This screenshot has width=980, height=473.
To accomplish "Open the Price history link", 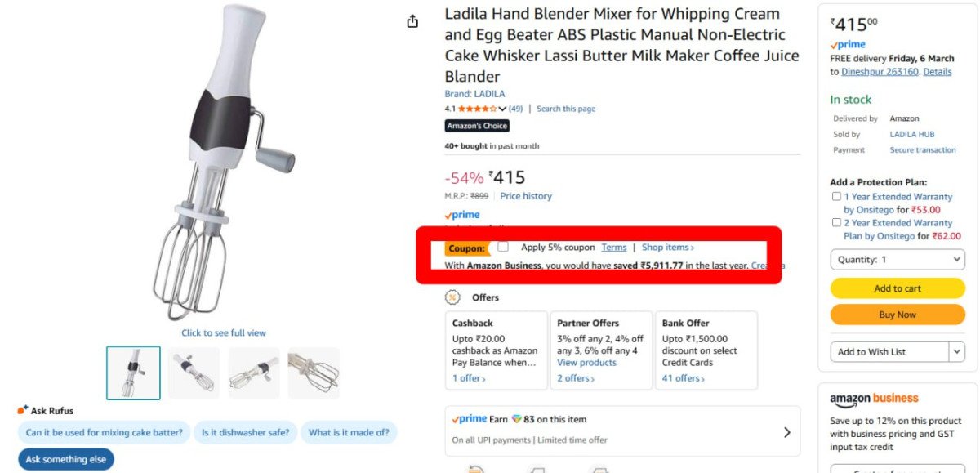I will click(x=526, y=196).
